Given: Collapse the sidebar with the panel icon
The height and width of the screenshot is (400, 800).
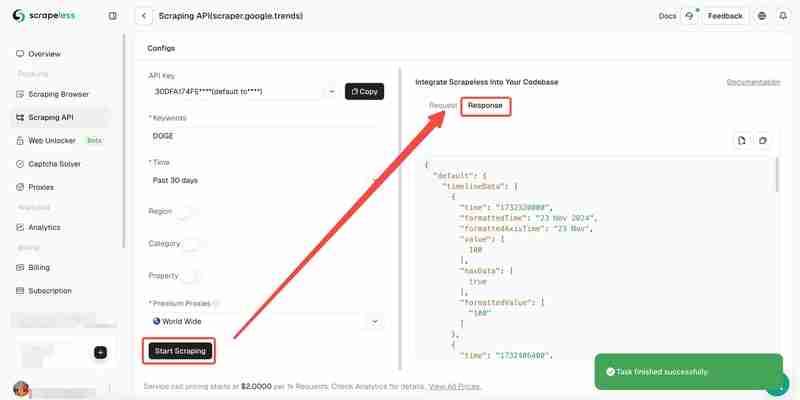Looking at the screenshot, I should 113,16.
